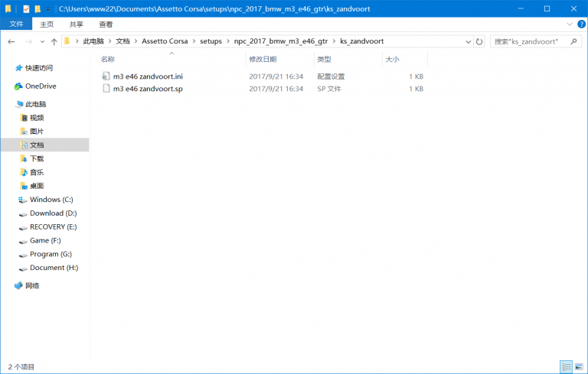Select file m3 e46 zandvoort.ini
The height and width of the screenshot is (374, 588).
click(x=148, y=76)
